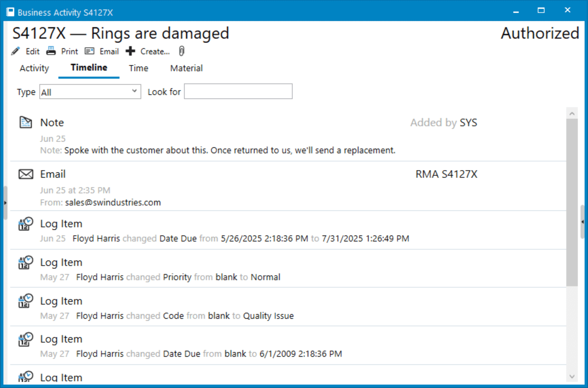
Task: Click the timeline scrollbar down arrow
Action: (x=572, y=376)
